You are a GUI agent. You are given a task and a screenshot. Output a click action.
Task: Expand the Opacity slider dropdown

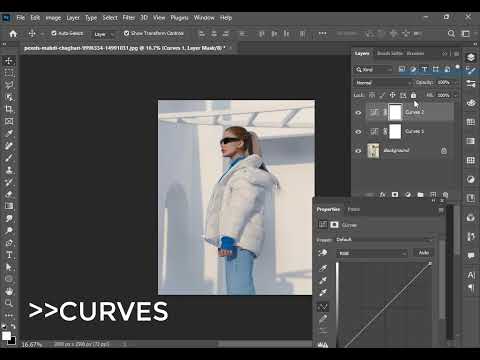pyautogui.click(x=456, y=82)
